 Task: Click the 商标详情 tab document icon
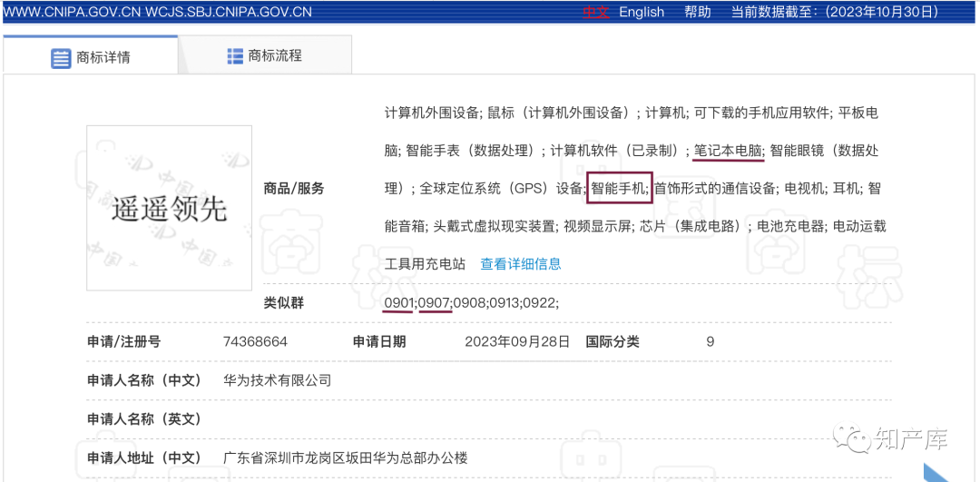tap(61, 57)
